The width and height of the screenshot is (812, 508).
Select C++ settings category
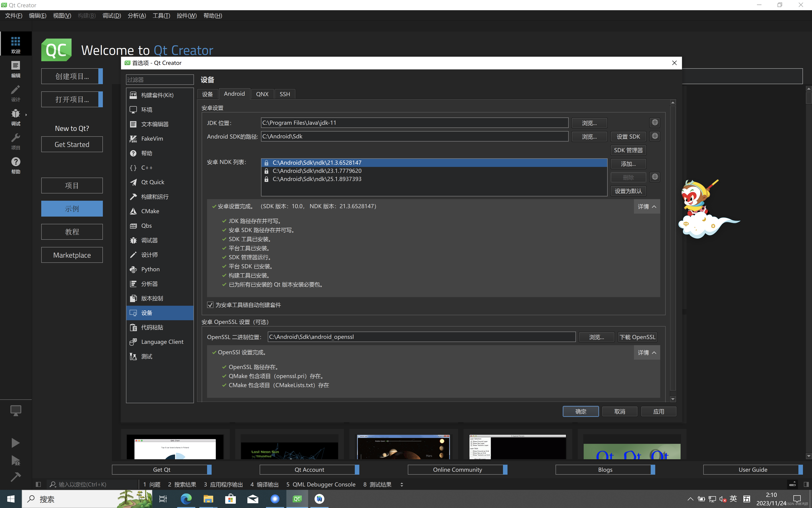[x=160, y=168]
